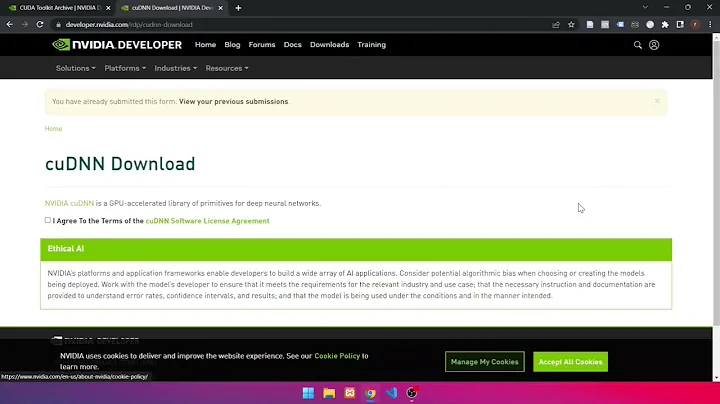720x404 pixels.
Task: Open File Explorer from the taskbar
Action: 329,393
